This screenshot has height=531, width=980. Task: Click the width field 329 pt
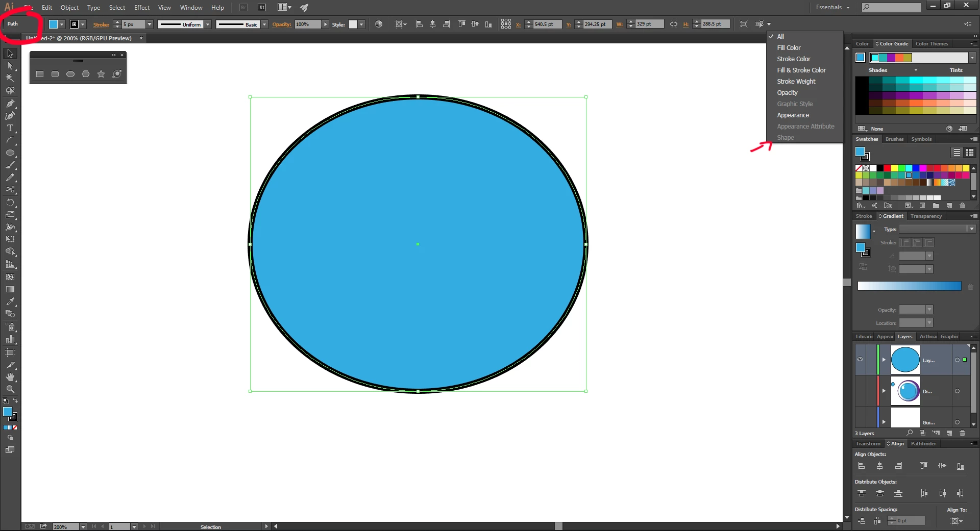tap(649, 24)
